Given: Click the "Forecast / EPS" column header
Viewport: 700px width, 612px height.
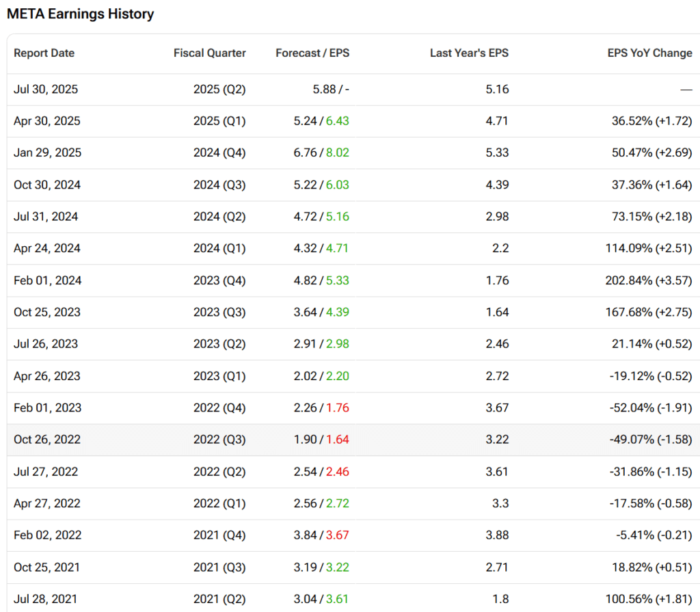Looking at the screenshot, I should point(312,53).
